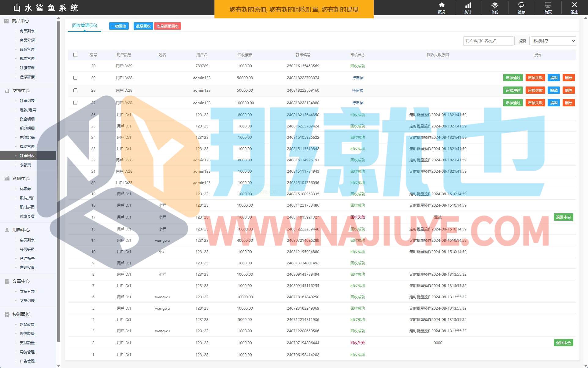Click the 交易中心 bar chart icon
588x368 pixels.
pos(7,90)
